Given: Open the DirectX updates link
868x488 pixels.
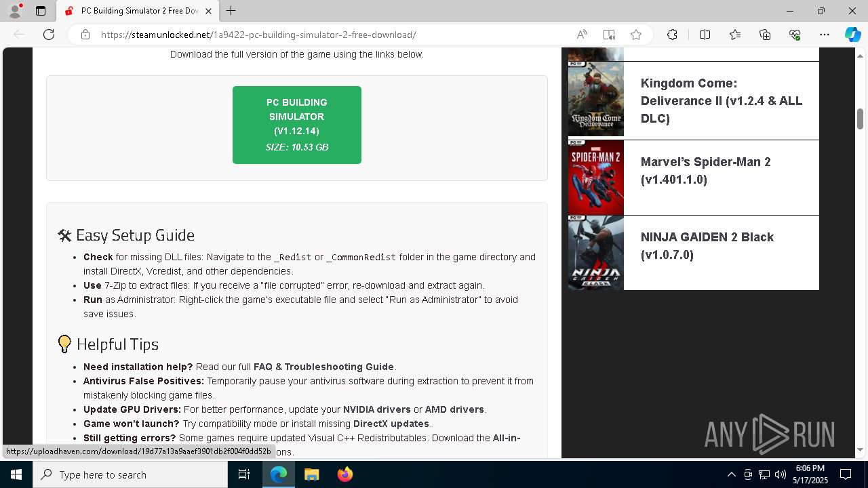Looking at the screenshot, I should click(x=391, y=424).
